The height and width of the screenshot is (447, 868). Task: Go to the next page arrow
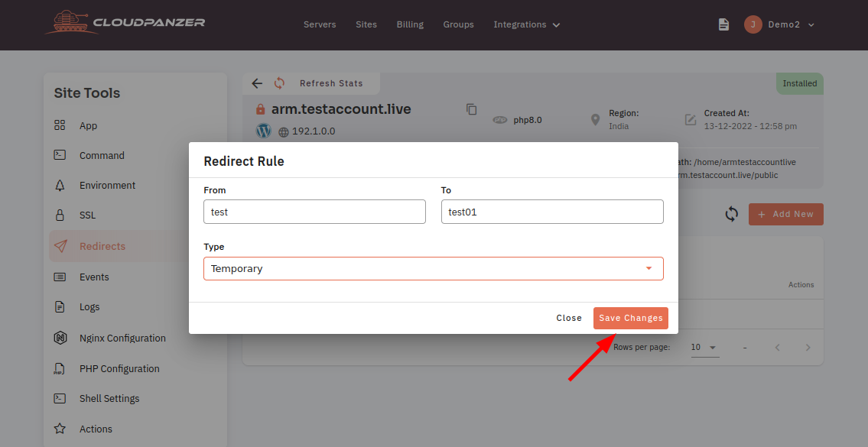(808, 348)
